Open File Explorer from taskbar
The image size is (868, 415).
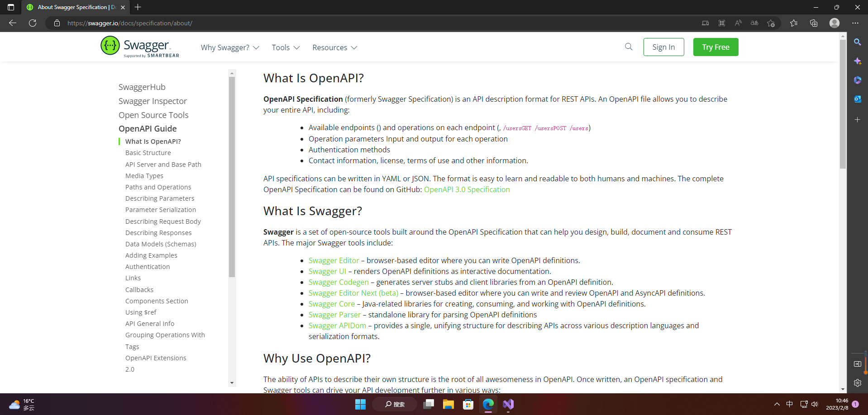coord(448,404)
